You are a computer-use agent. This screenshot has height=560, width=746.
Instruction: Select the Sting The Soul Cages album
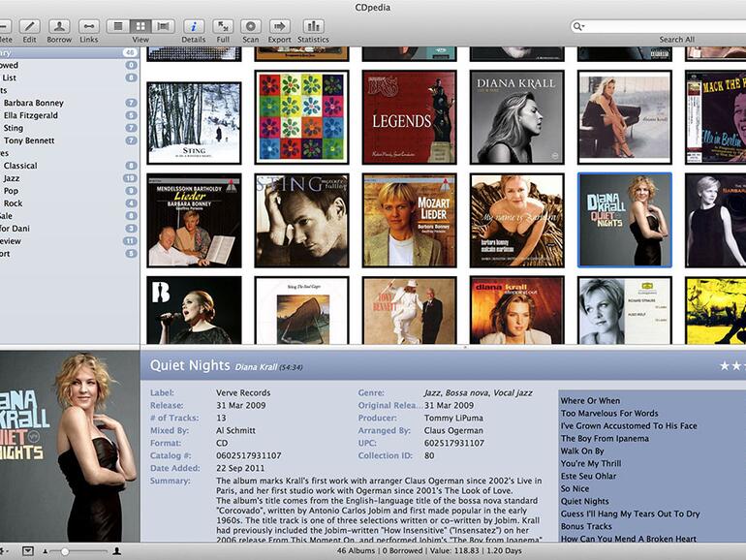pyautogui.click(x=301, y=310)
